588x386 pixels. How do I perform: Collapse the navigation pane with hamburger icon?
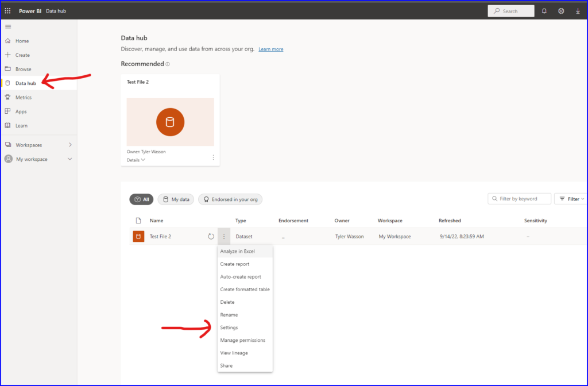click(x=8, y=26)
